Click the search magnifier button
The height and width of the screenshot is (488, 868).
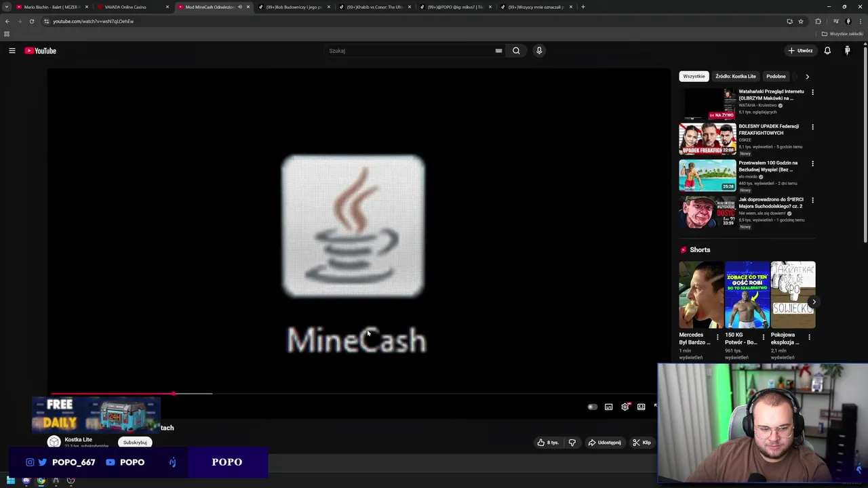tap(516, 51)
